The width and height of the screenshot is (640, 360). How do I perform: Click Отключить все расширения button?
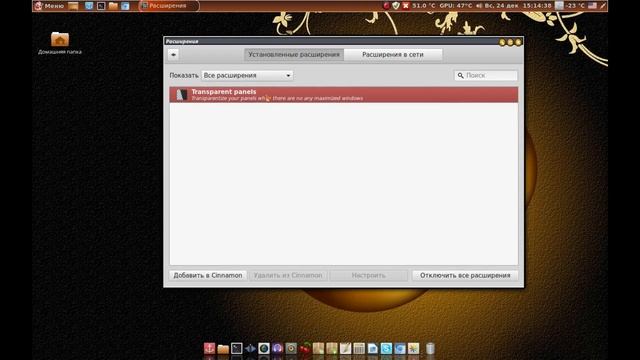tap(465, 276)
